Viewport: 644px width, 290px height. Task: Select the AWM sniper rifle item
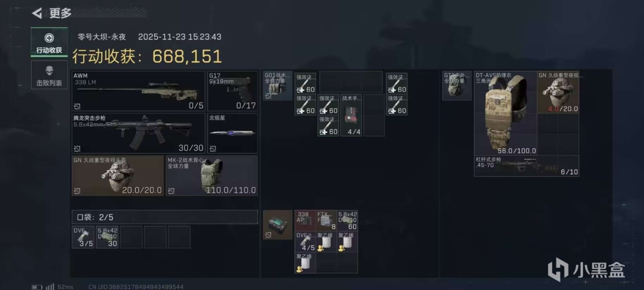point(138,91)
